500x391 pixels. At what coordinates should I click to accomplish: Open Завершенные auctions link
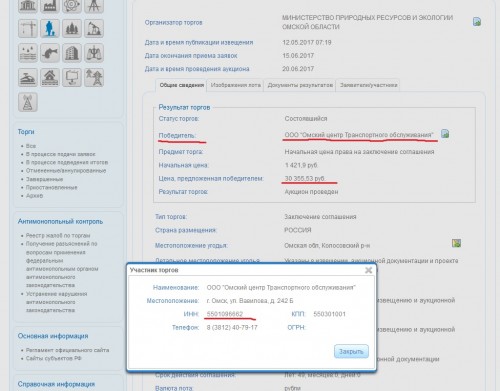pyautogui.click(x=44, y=179)
